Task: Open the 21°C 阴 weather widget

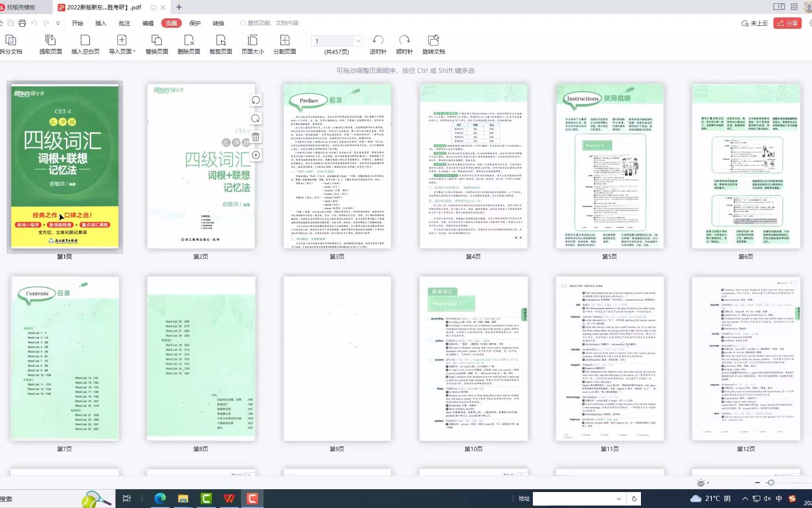Action: click(x=710, y=499)
